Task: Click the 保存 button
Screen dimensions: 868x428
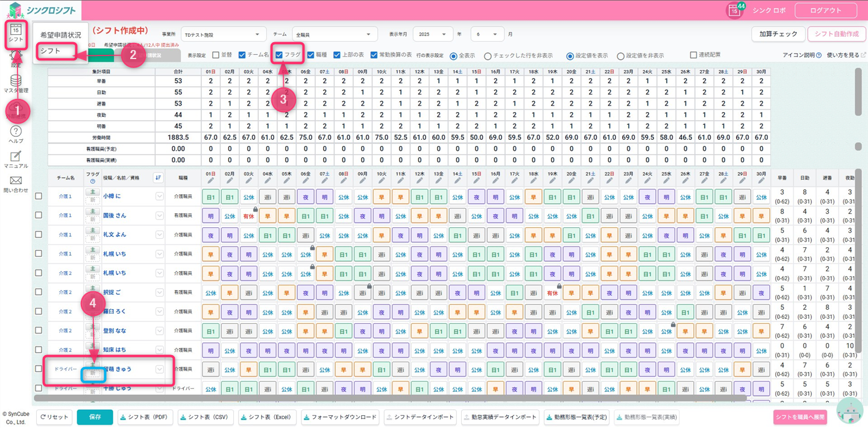Action: 95,417
